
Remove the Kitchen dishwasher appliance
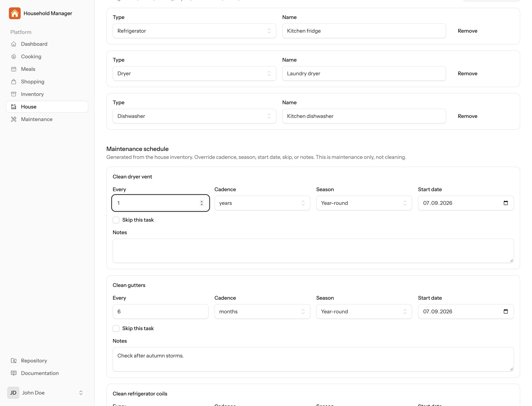pos(467,116)
